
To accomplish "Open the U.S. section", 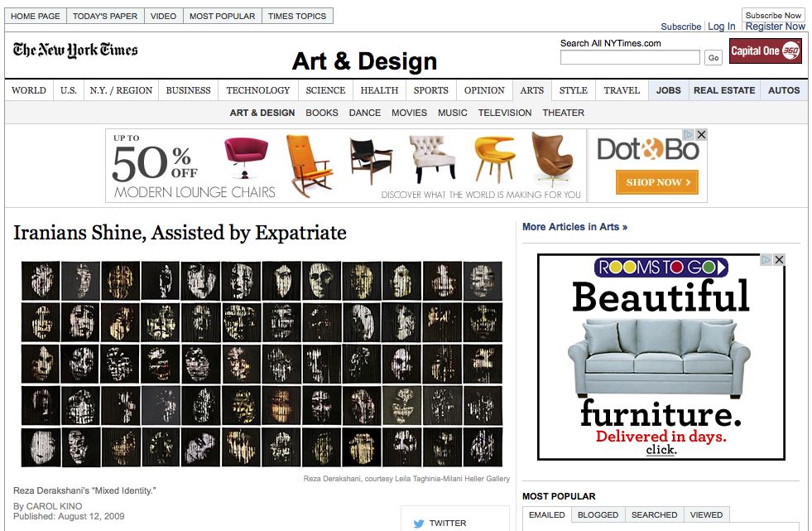I will pyautogui.click(x=69, y=90).
